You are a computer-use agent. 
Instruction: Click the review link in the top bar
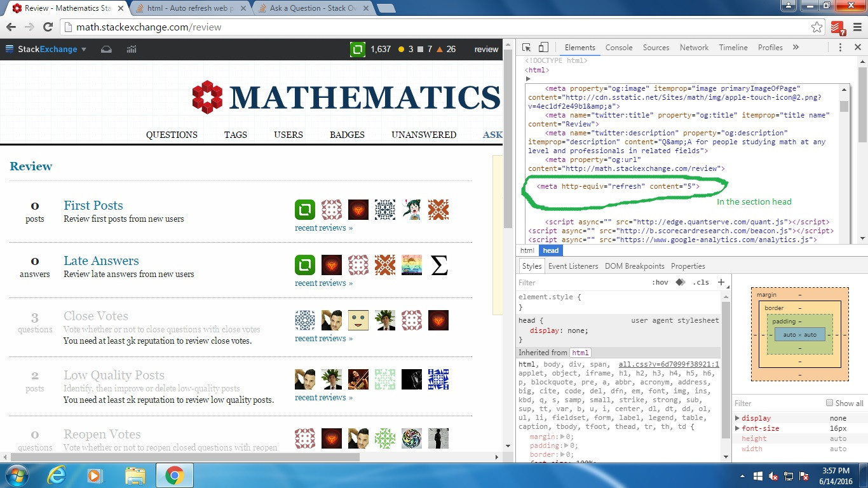click(x=486, y=49)
